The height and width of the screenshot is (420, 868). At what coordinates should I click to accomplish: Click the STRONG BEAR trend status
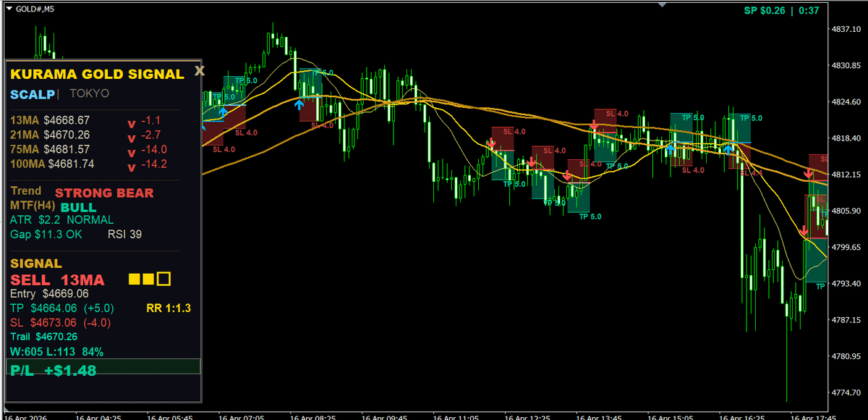click(104, 193)
